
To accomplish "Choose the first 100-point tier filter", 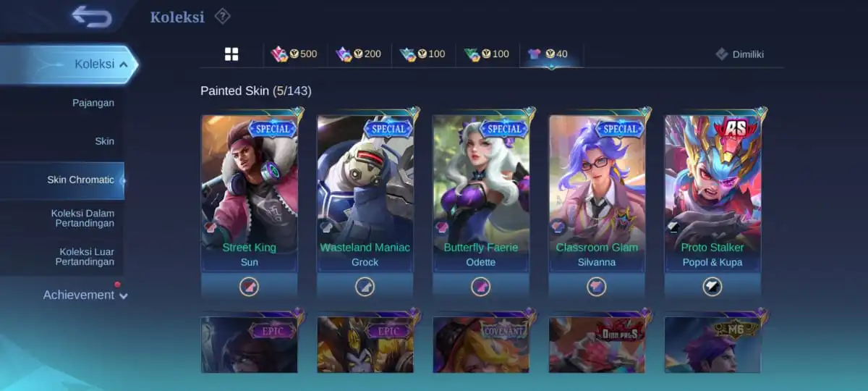I will click(422, 54).
